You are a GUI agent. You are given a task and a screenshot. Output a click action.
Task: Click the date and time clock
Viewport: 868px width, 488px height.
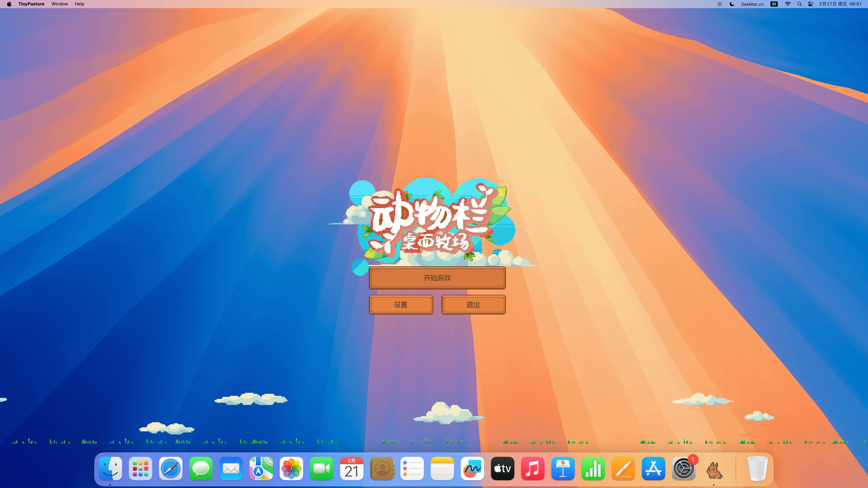(840, 4)
